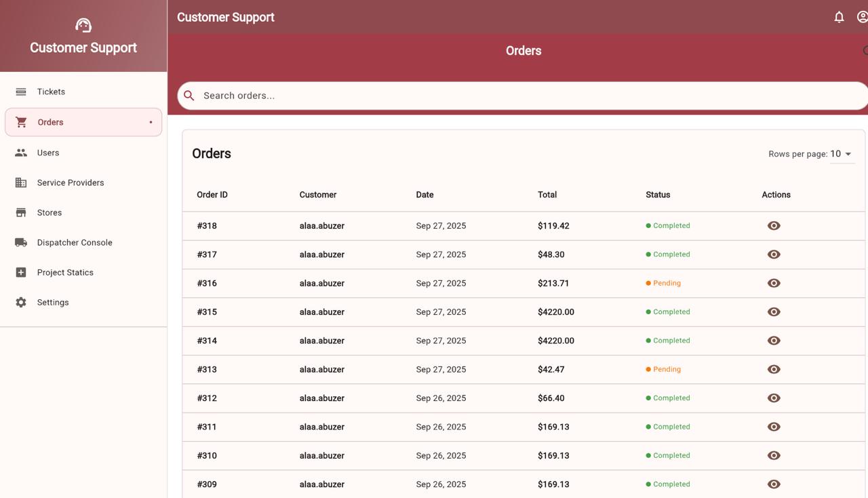Image resolution: width=868 pixels, height=498 pixels.
Task: Click the Dispatcher Console truck icon
Action: point(21,242)
